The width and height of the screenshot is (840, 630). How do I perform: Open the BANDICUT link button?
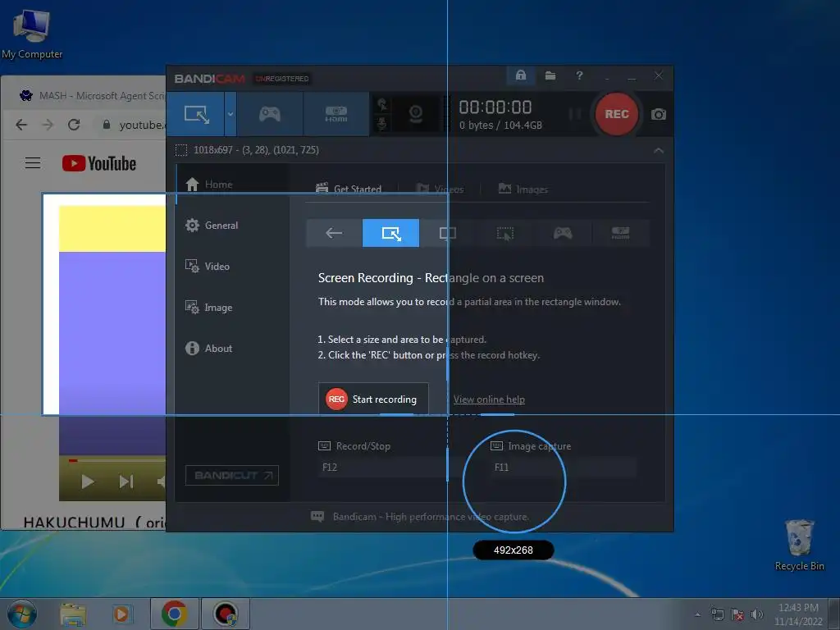tap(232, 475)
